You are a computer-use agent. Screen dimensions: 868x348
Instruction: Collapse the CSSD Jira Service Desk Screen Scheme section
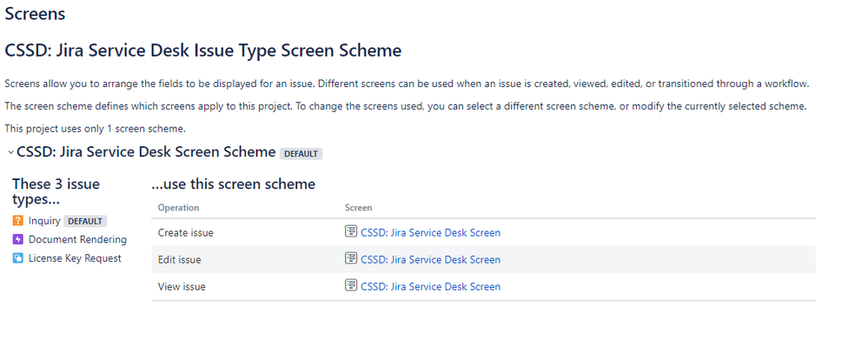tap(10, 152)
